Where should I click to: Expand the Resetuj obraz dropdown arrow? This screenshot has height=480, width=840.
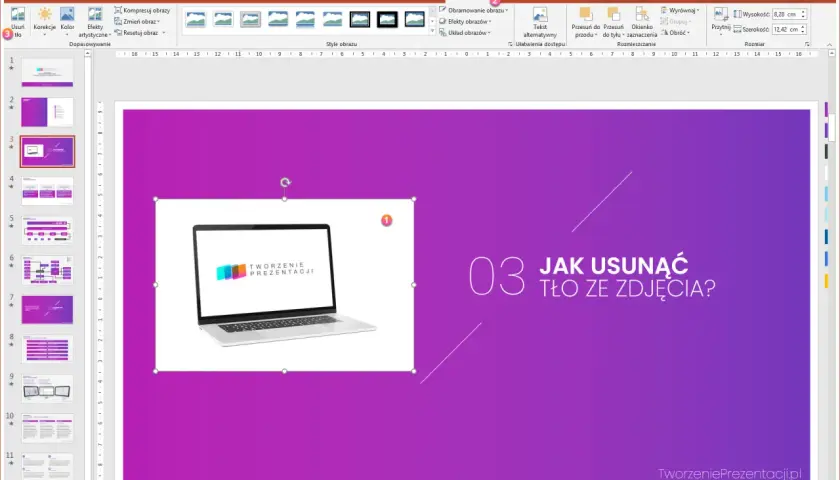pos(163,33)
